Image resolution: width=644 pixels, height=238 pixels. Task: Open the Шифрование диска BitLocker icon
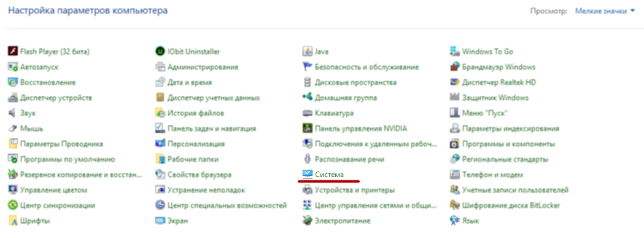454,205
